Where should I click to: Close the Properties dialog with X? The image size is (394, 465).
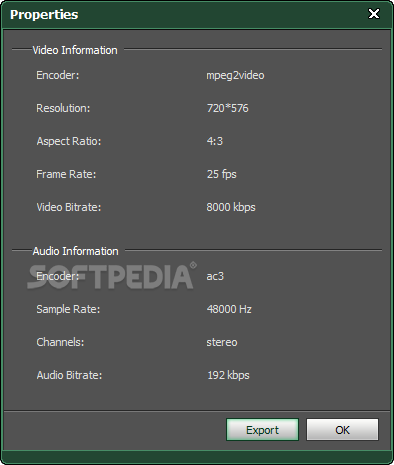click(374, 14)
